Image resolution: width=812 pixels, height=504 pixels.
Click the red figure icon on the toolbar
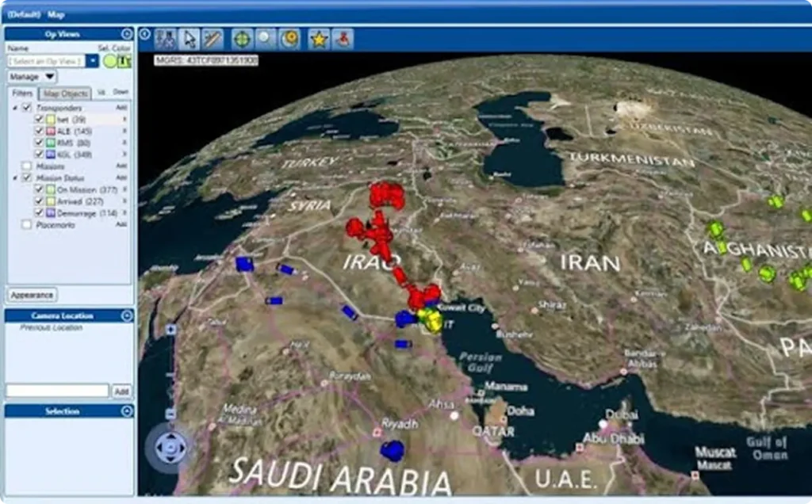(x=343, y=38)
